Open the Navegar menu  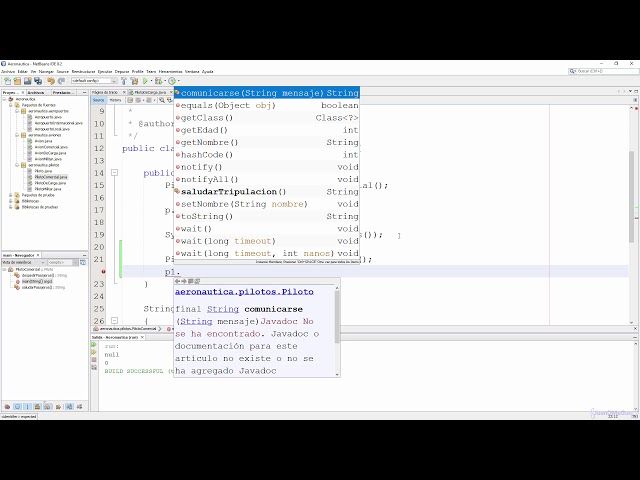46,71
